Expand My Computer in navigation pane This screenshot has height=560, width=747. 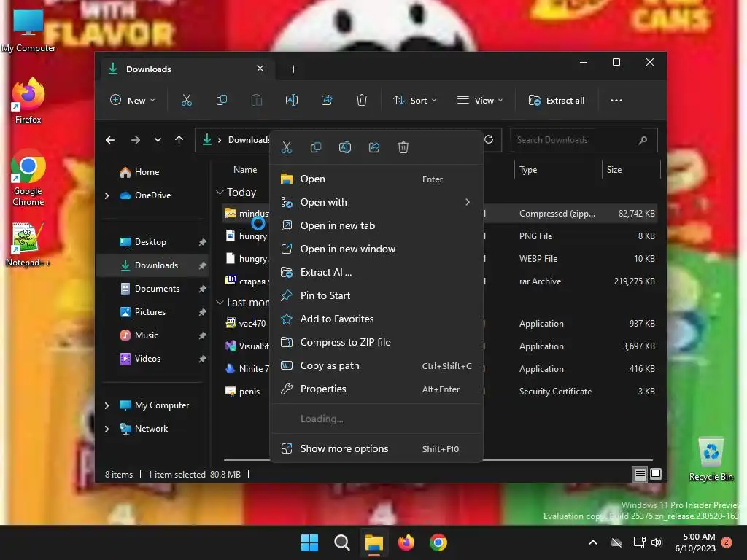tap(107, 405)
